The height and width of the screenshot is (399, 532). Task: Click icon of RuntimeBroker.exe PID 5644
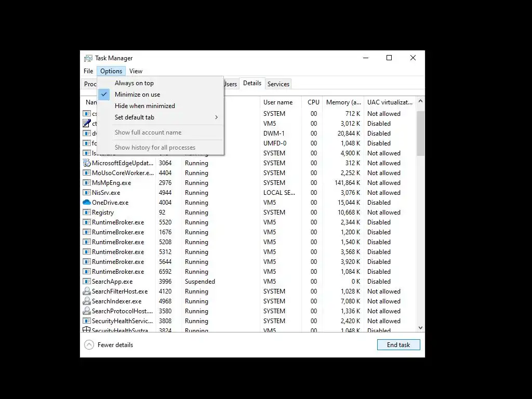pos(87,262)
